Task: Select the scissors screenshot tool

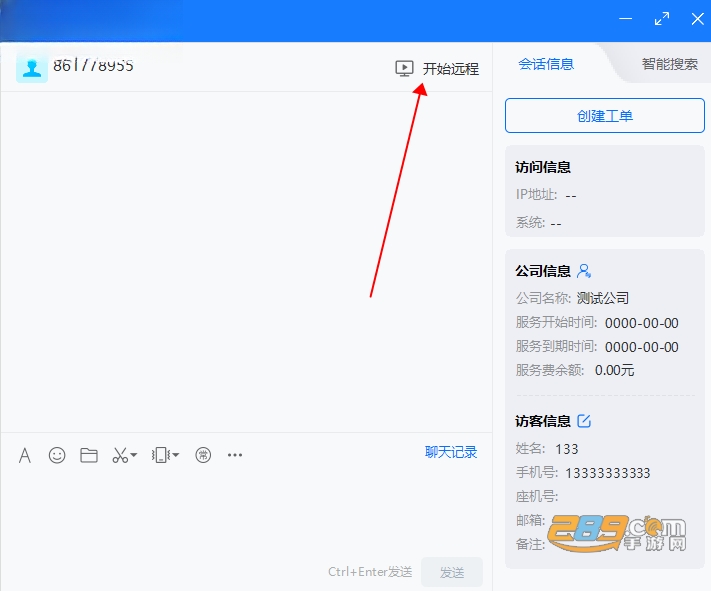Action: tap(120, 455)
